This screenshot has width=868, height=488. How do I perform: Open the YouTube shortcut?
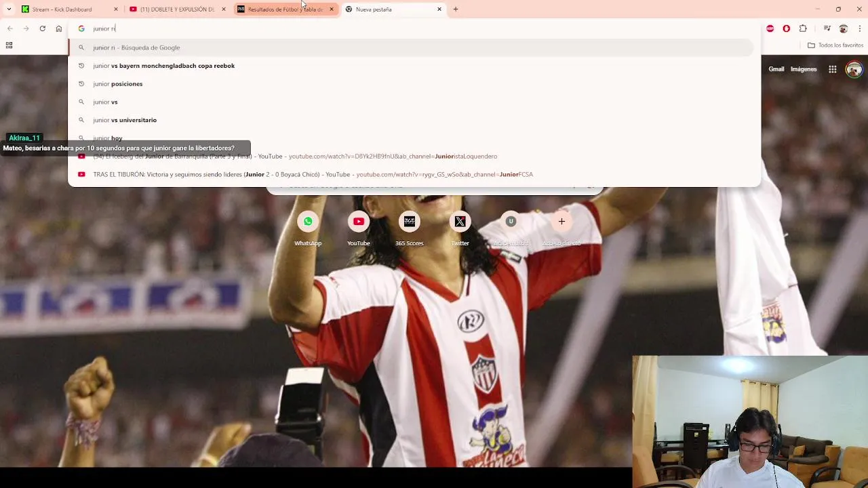pyautogui.click(x=359, y=228)
